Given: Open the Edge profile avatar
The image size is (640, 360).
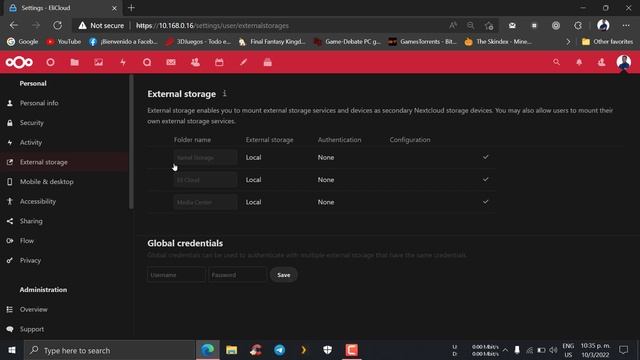Looking at the screenshot, I should pyautogui.click(x=603, y=25).
